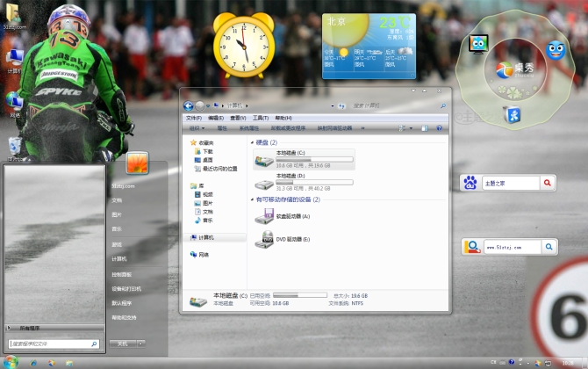Screen dimensions: 588x369
Task: Open local disk C: drive icon
Action: click(264, 161)
